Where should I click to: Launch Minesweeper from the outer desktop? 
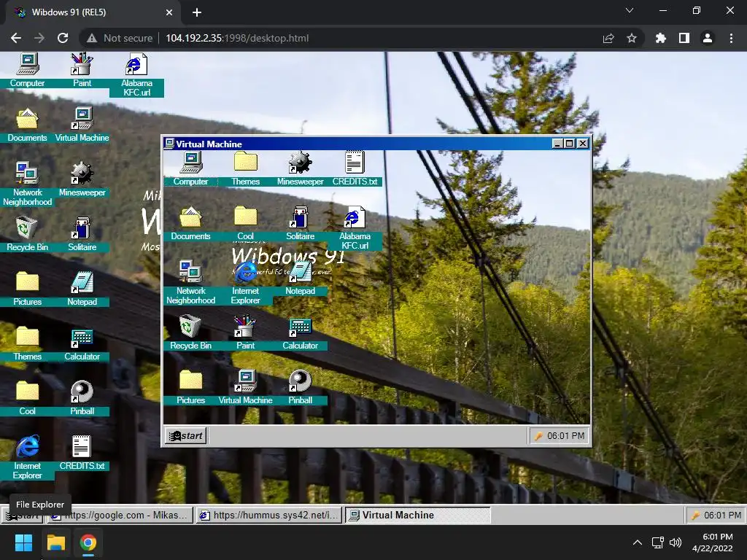tap(82, 180)
